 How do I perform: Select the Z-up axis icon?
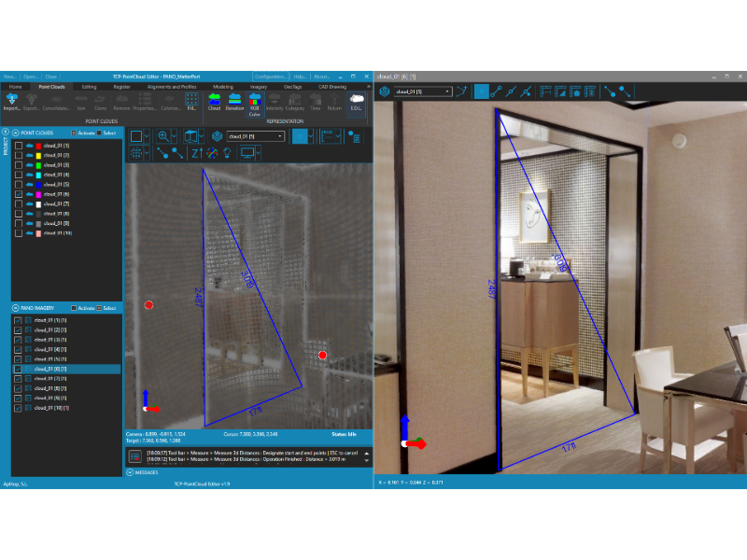point(197,153)
